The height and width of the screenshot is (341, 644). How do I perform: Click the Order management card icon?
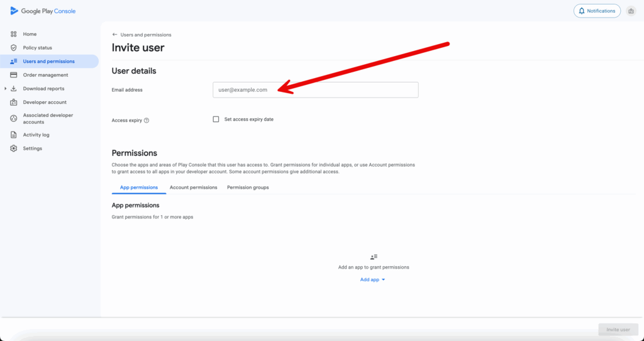[x=14, y=75]
